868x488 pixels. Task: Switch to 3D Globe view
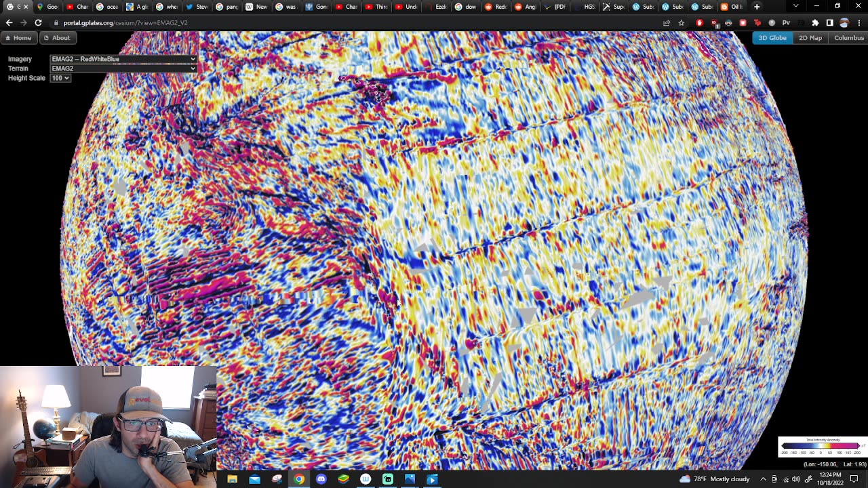(x=772, y=38)
